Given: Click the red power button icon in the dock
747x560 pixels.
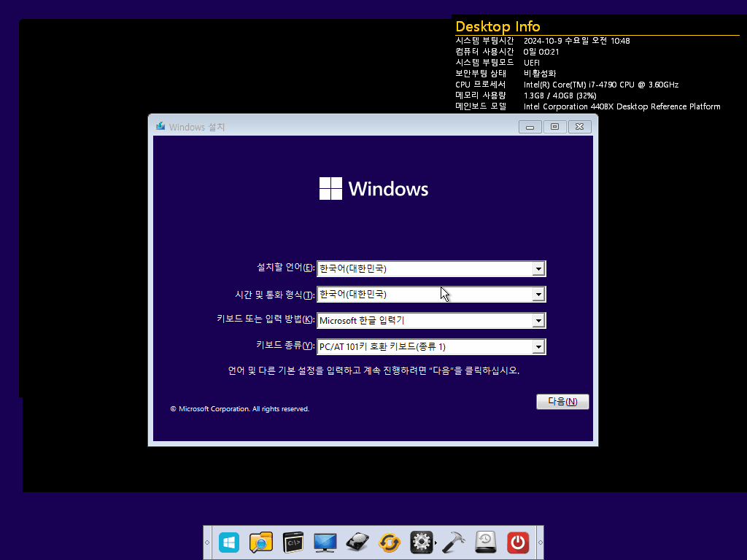Looking at the screenshot, I should point(518,542).
